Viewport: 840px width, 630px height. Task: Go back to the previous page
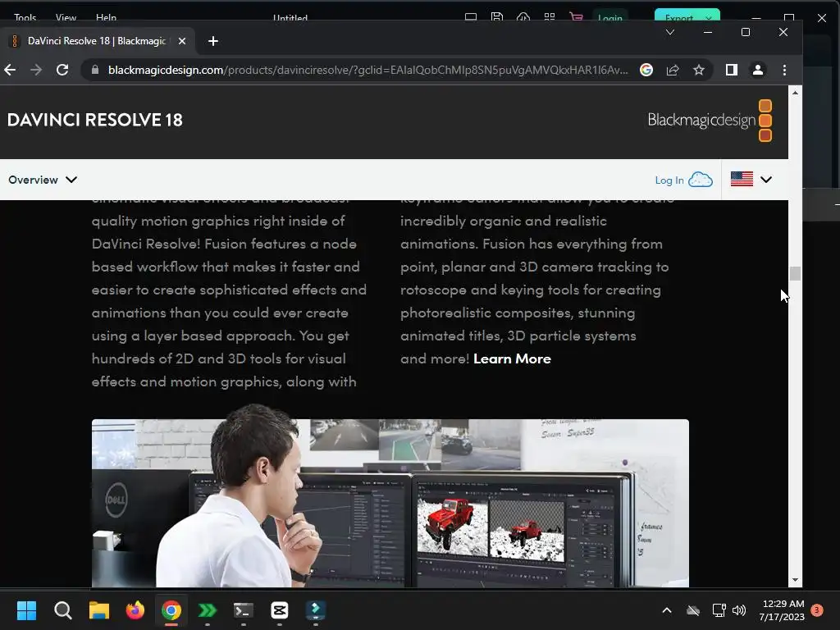pyautogui.click(x=10, y=70)
